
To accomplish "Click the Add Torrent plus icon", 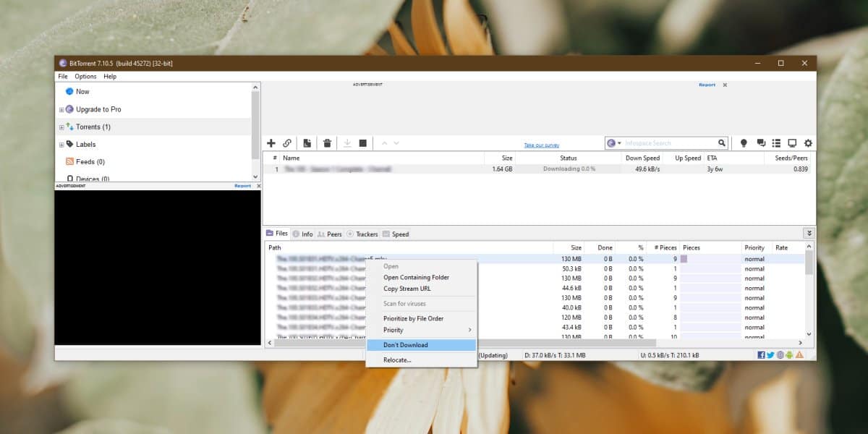I will (x=271, y=143).
